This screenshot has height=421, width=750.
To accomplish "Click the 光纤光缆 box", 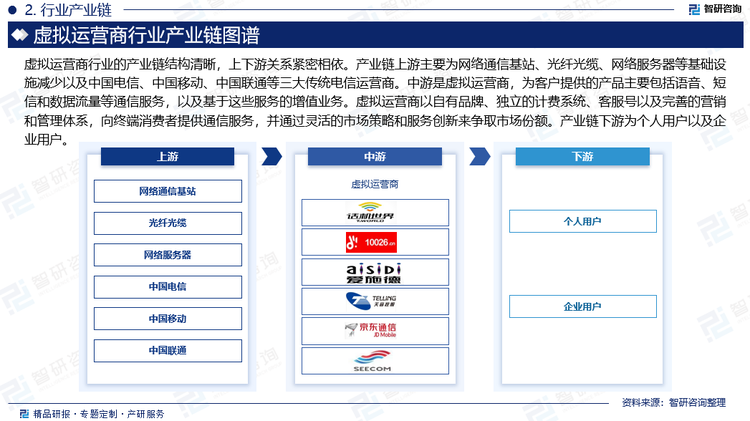I will pyautogui.click(x=167, y=223).
